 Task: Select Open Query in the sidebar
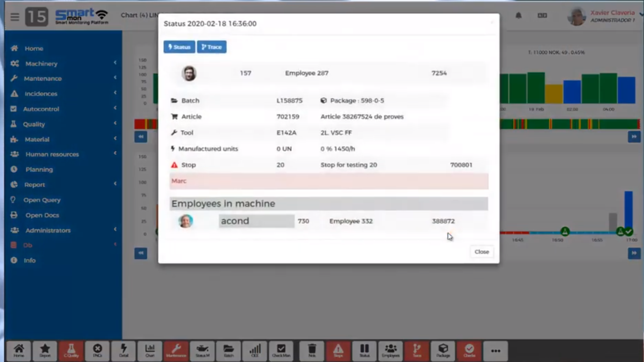pos(42,200)
